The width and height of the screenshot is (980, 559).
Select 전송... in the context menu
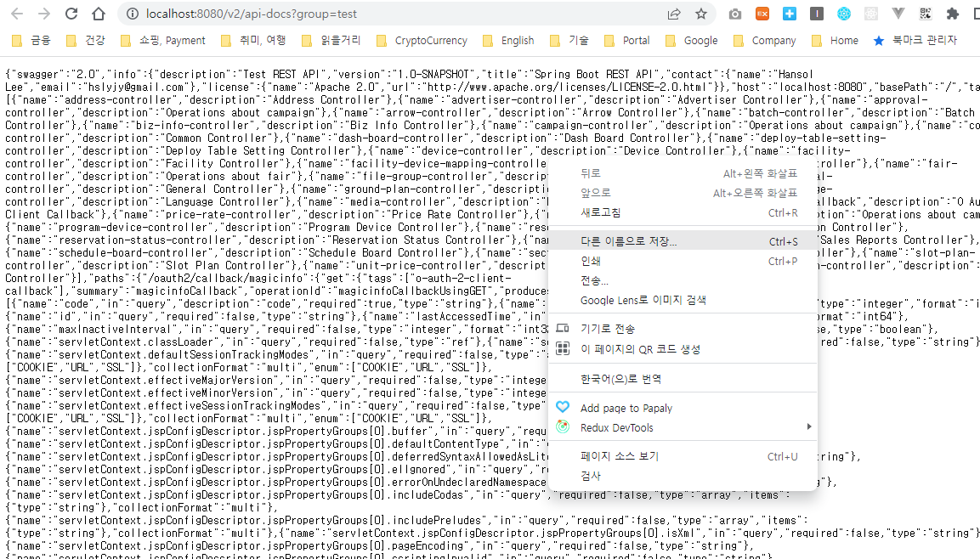683,280
